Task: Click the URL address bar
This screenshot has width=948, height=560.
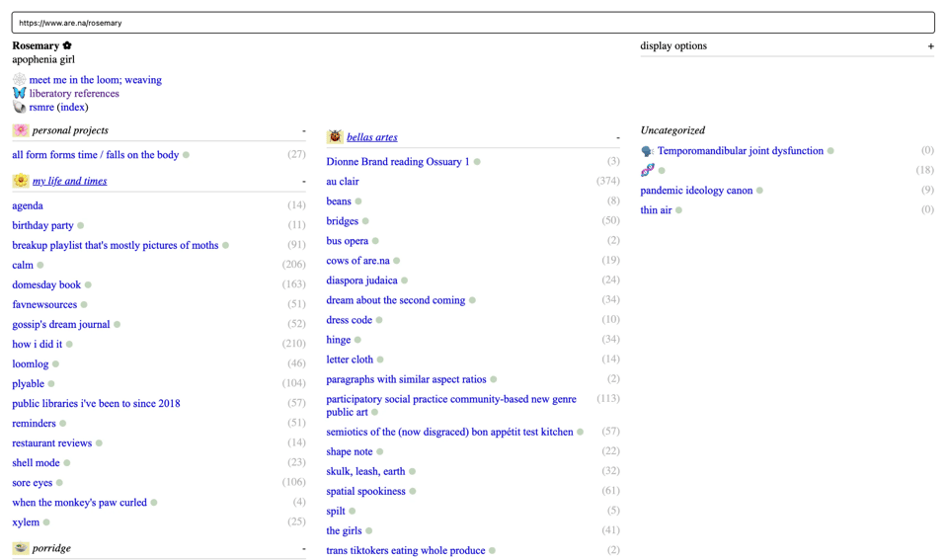Action: point(473,23)
